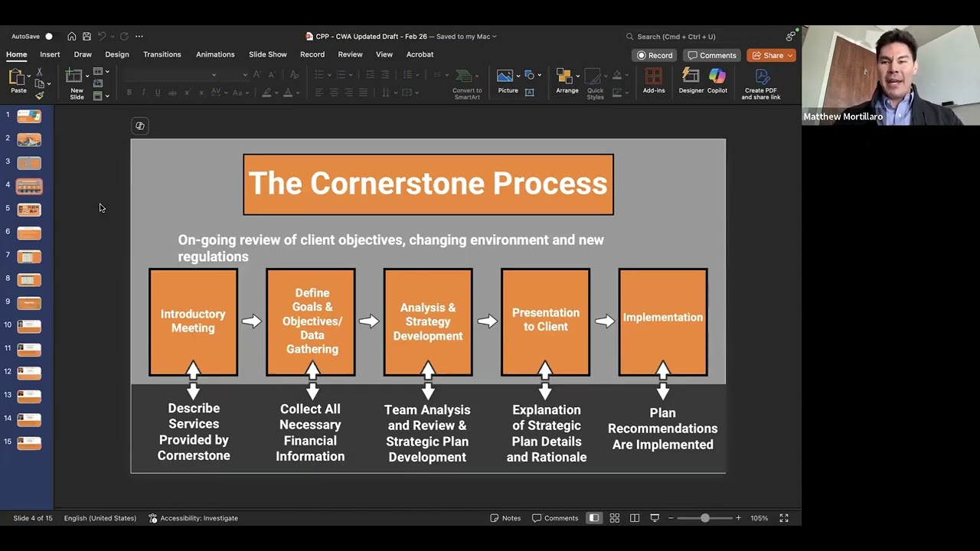Select slide 10 thumbnail
The image size is (980, 551).
tap(29, 326)
